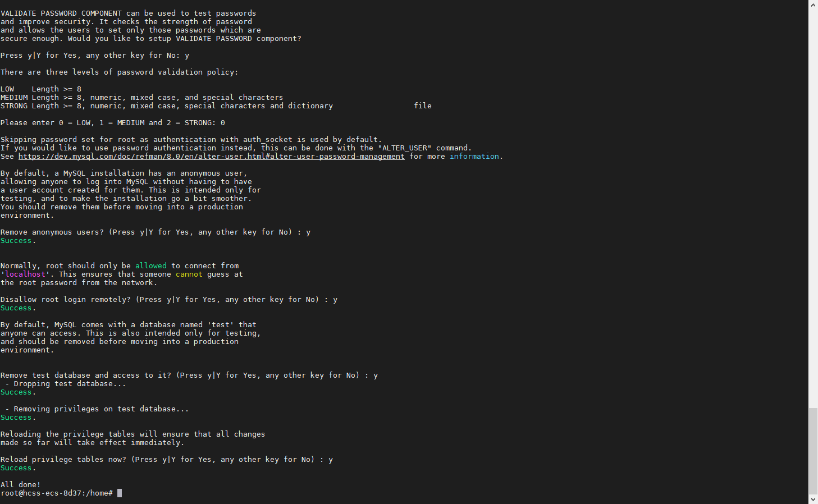Viewport: 818px width, 504px height.
Task: Click the "Reload privilege tables now?" prompt line
Action: click(x=166, y=460)
